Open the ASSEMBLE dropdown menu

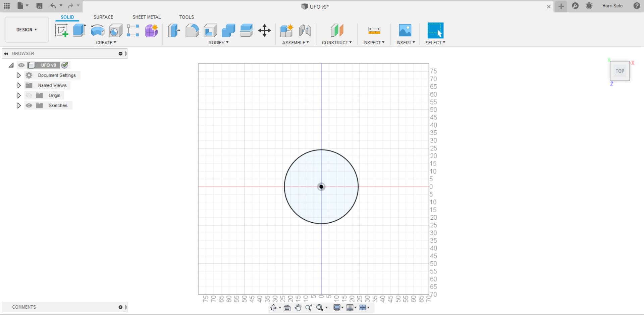(296, 43)
